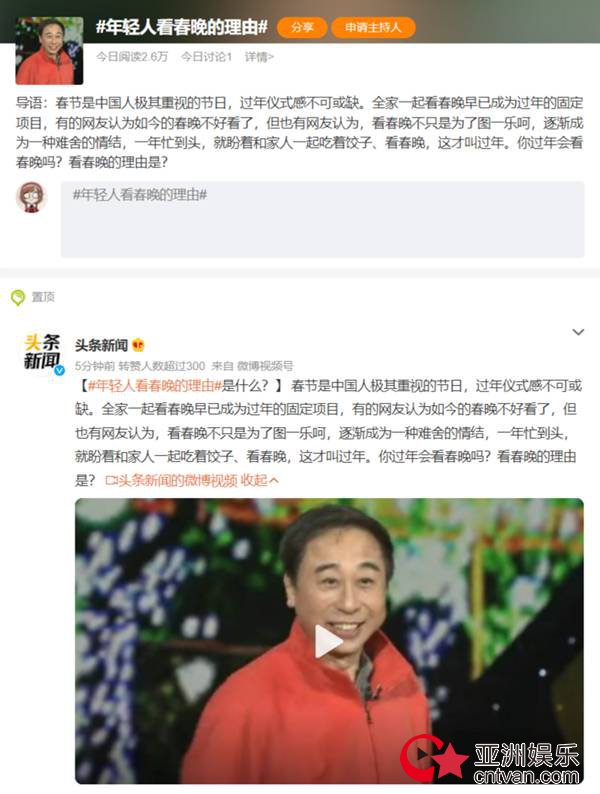Collapse the post with 收起 toggle
The height and width of the screenshot is (794, 600).
pos(260,480)
